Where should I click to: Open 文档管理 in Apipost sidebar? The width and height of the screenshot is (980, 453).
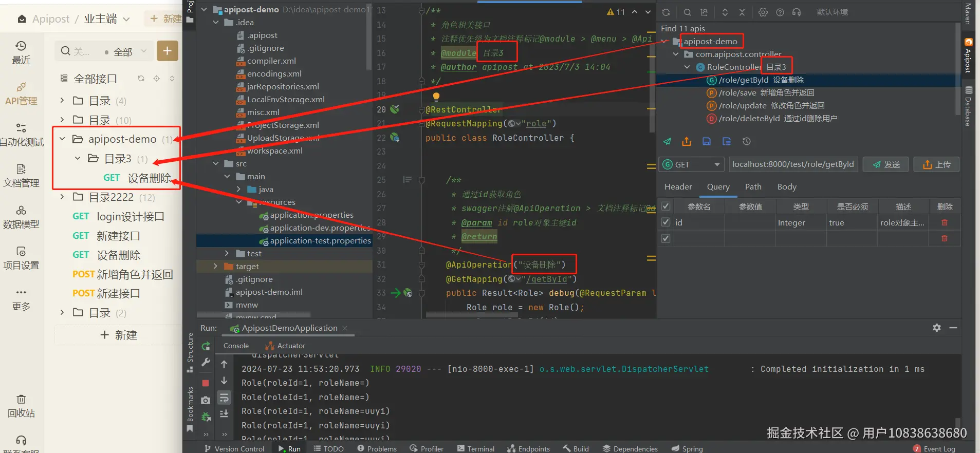(x=21, y=176)
